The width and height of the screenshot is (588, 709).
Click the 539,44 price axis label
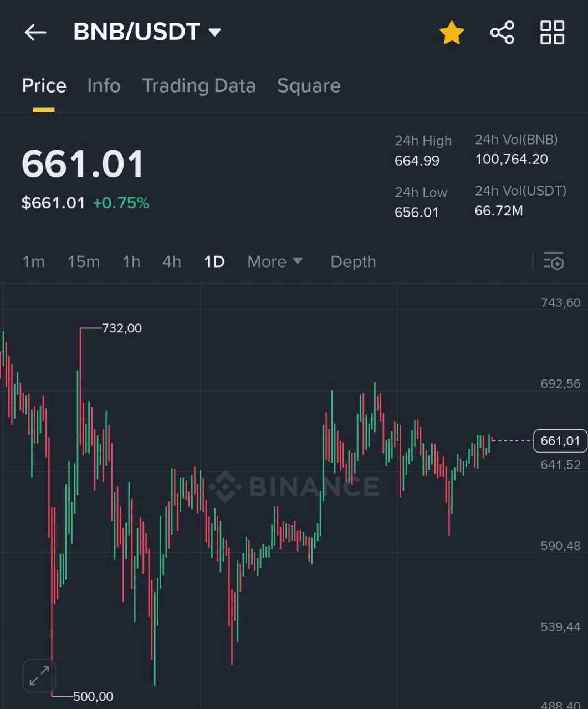tap(561, 627)
